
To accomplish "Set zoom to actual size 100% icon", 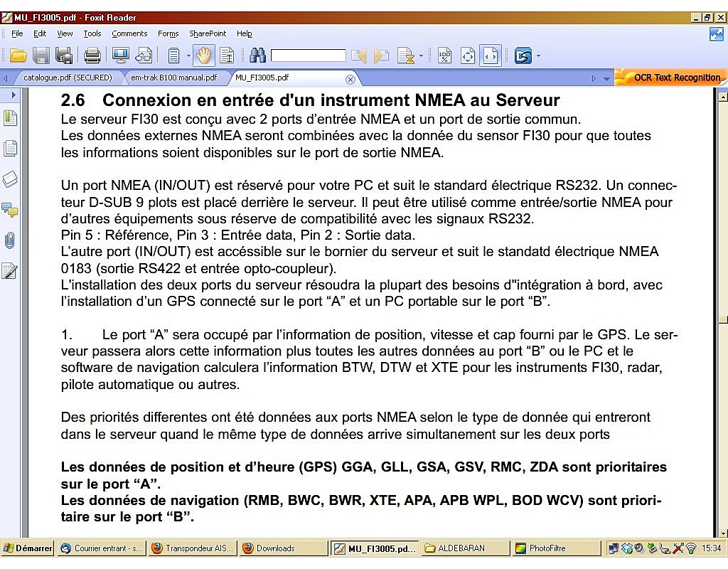I will 445,56.
